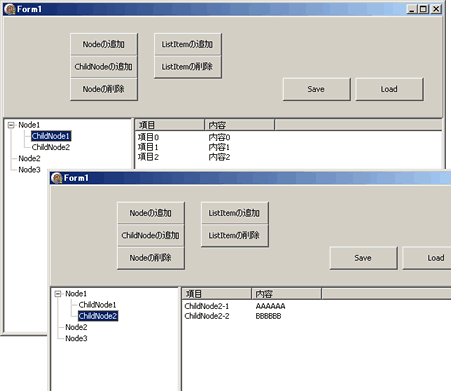Collapse Node1 in the front window tree
451x391 pixels.
58,294
